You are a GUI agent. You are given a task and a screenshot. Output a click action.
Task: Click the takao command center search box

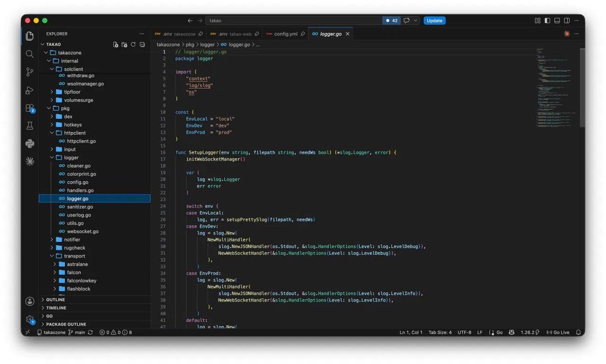[293, 21]
